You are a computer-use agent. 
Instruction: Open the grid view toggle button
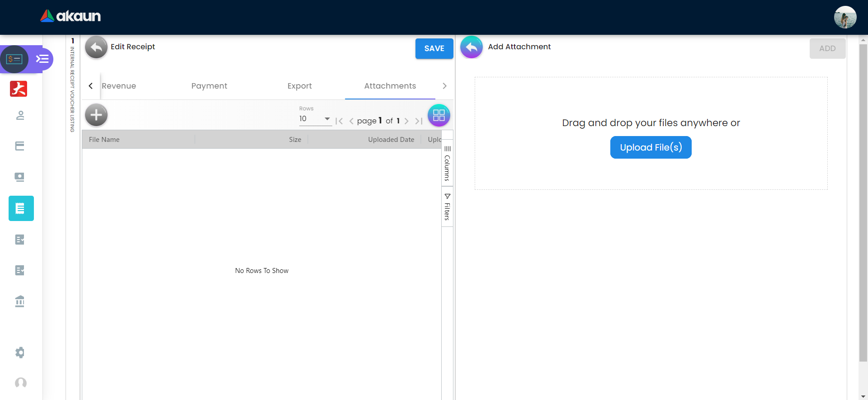click(439, 115)
